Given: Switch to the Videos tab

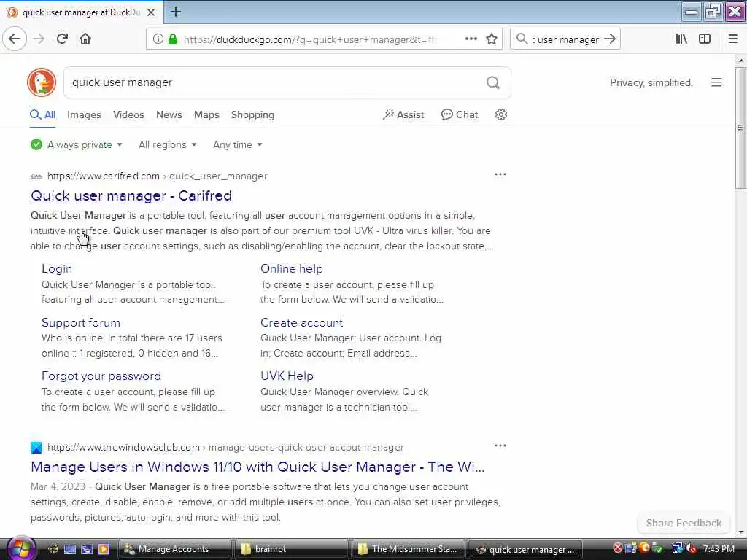Looking at the screenshot, I should [128, 114].
